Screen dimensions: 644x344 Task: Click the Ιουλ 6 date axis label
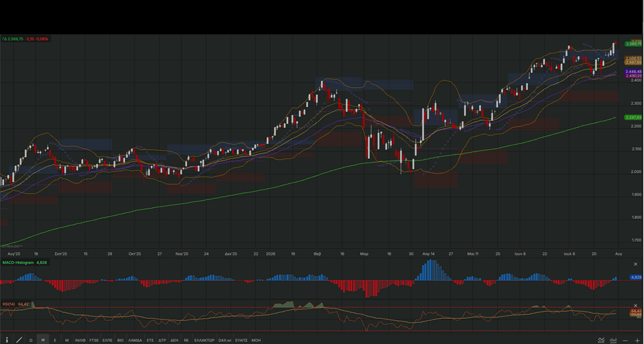coord(569,254)
